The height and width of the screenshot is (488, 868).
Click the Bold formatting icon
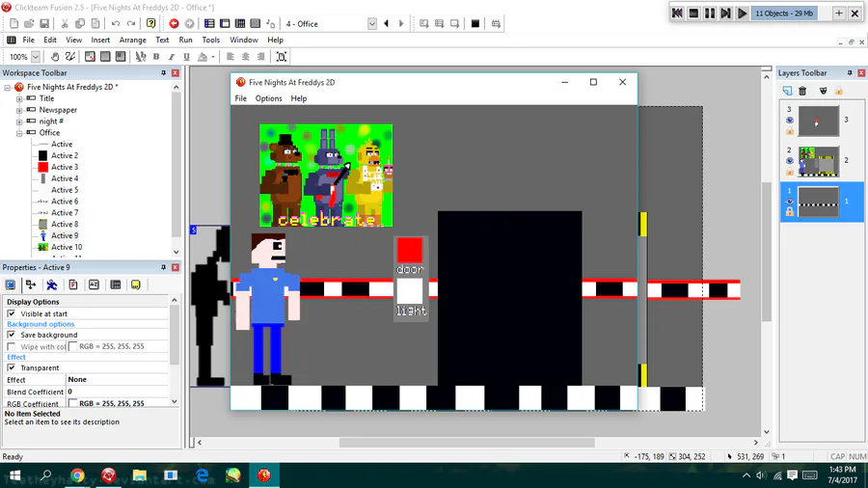coord(156,57)
